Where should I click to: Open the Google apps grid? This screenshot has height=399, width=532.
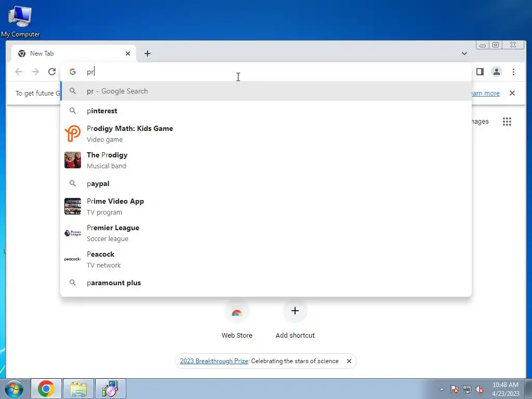(x=507, y=122)
